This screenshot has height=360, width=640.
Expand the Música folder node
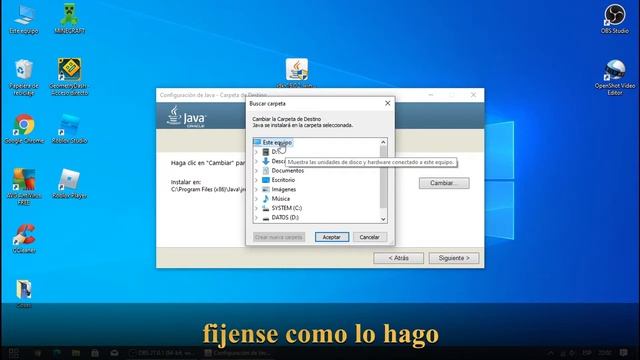click(x=256, y=199)
